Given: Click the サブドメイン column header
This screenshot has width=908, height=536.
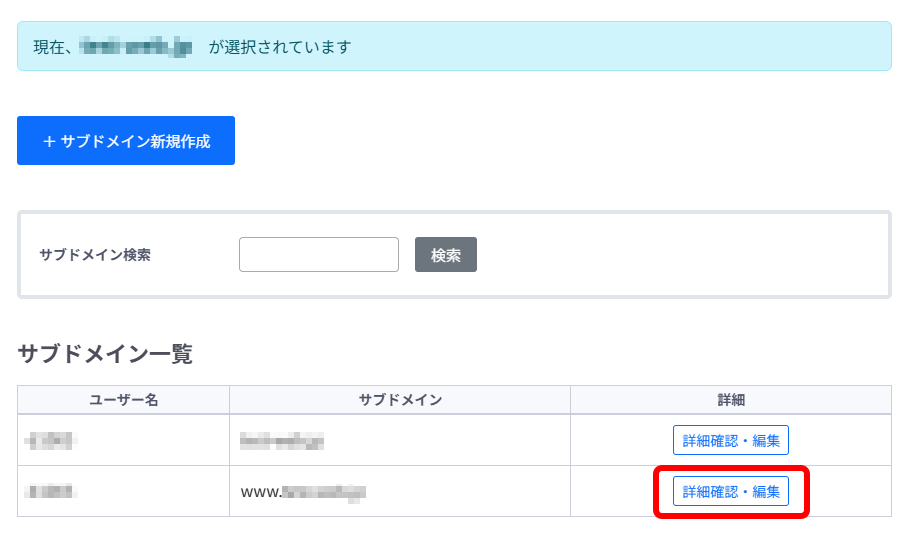Looking at the screenshot, I should point(400,400).
